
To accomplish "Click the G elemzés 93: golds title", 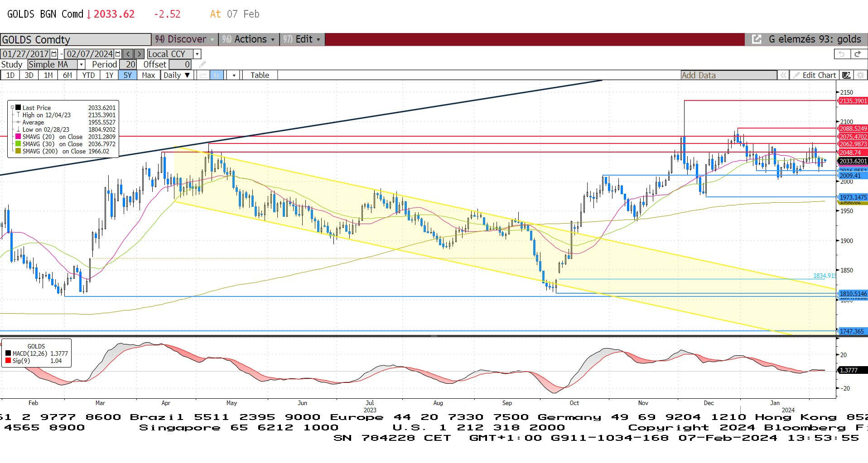I will (815, 39).
